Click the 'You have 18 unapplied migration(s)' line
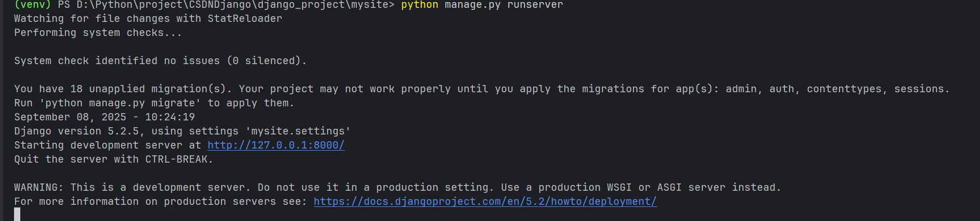The image size is (980, 221). point(482,89)
